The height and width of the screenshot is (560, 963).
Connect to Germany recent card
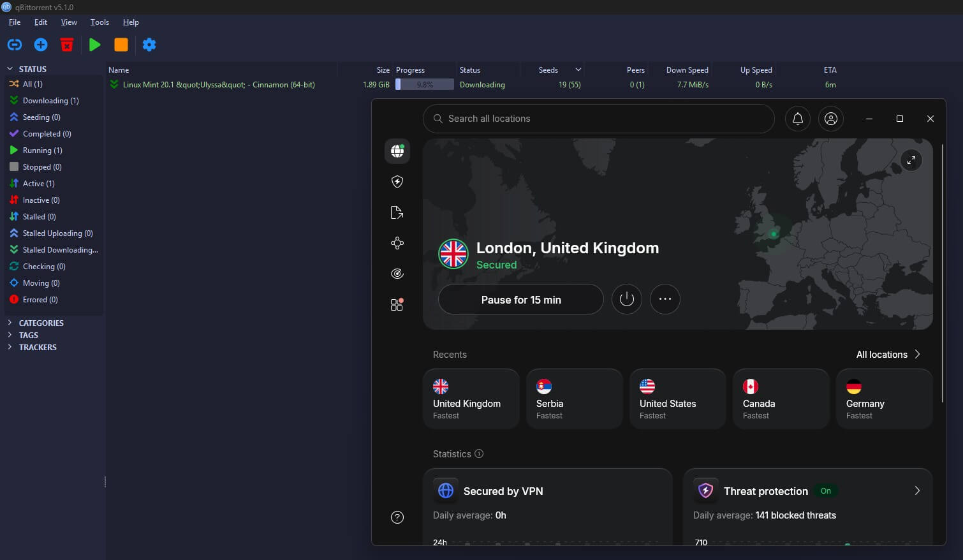pyautogui.click(x=885, y=399)
